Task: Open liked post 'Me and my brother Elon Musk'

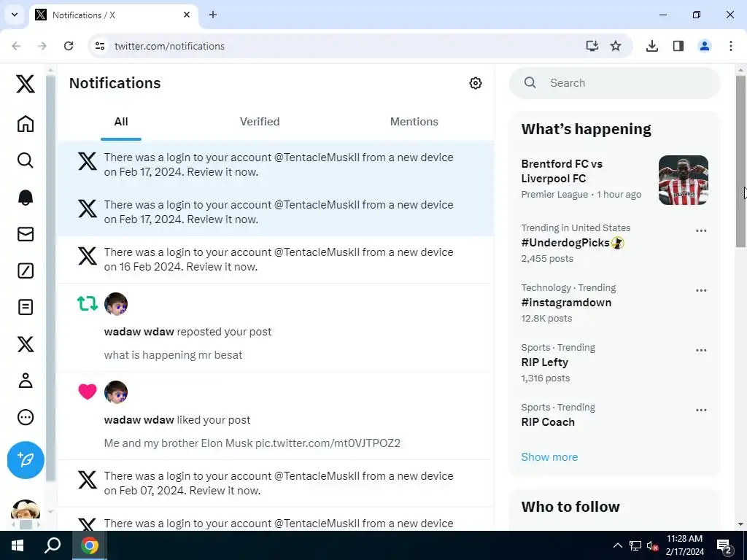Action: click(252, 443)
